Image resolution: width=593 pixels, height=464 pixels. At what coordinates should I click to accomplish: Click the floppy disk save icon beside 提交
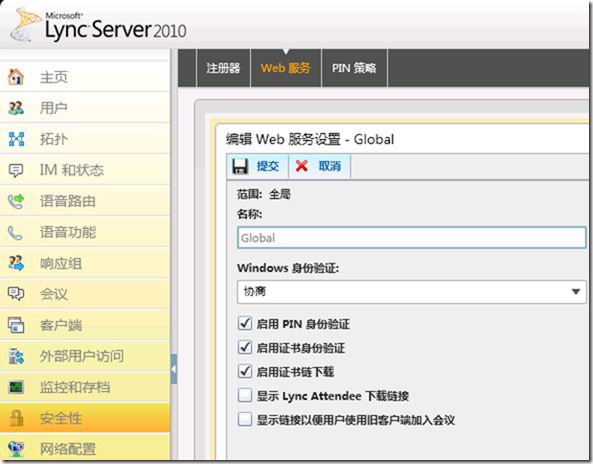click(x=240, y=166)
